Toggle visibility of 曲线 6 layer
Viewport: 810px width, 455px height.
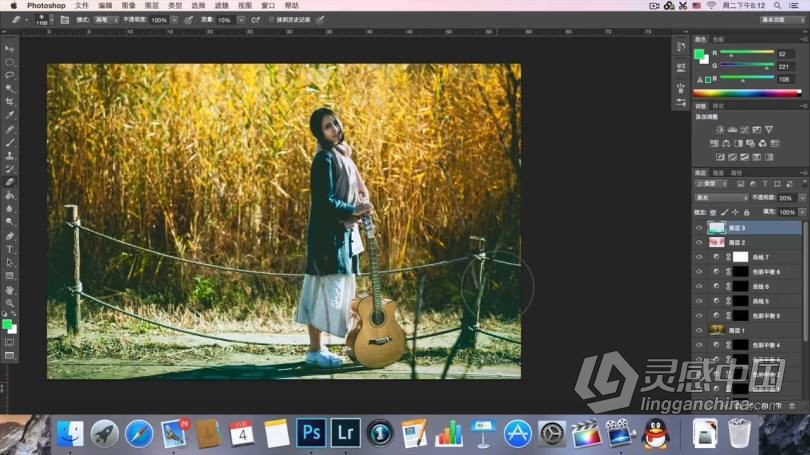tap(699, 286)
